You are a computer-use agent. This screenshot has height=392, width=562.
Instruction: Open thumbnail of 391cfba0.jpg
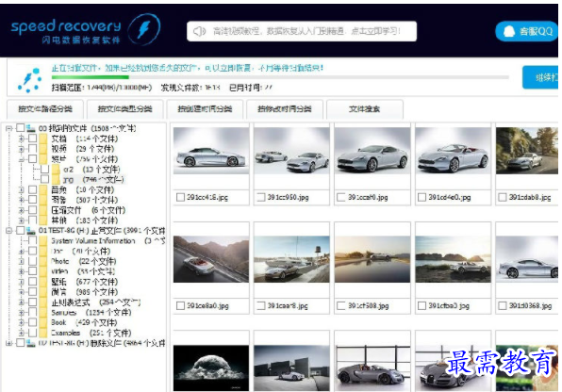coord(453,259)
